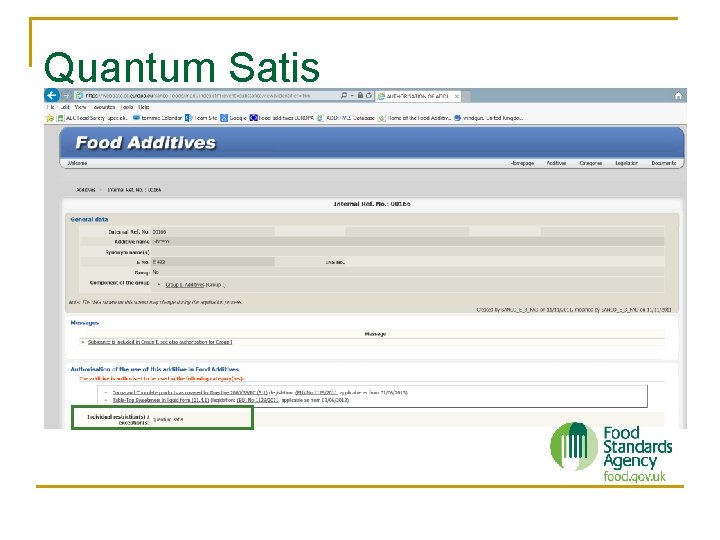Go to Documents in site navigation
This screenshot has width=720, height=540.
664,163
